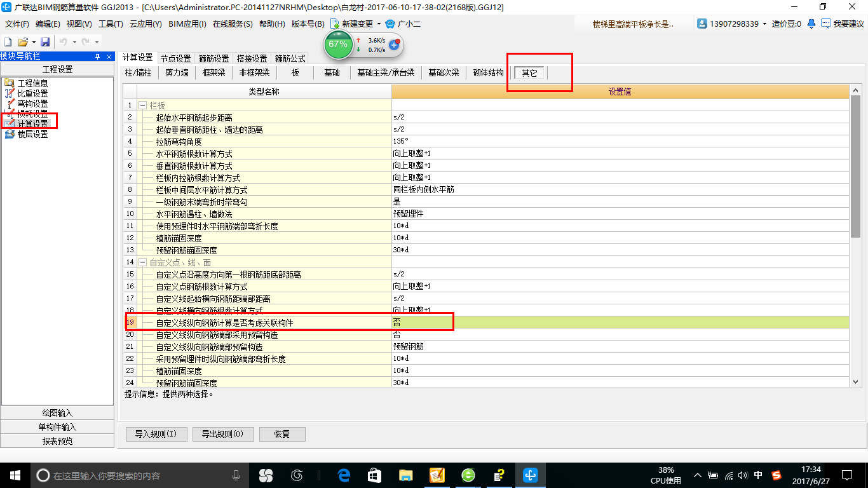868x488 pixels.
Task: Open the 我要建议 feedback link
Action: click(x=843, y=24)
